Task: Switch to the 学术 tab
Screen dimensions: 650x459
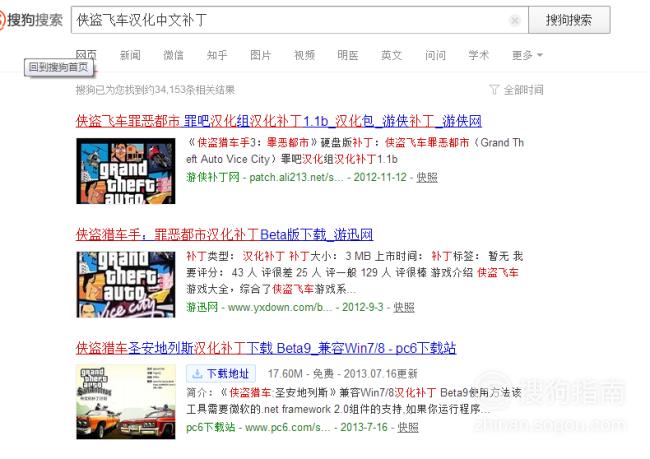Action: click(479, 55)
